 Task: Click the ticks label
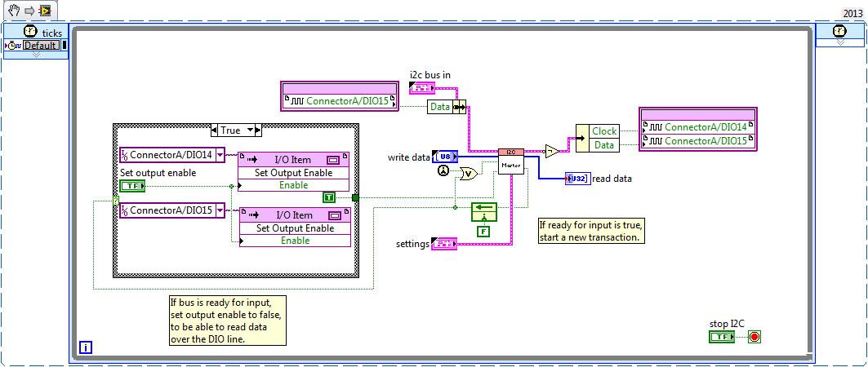[52, 33]
